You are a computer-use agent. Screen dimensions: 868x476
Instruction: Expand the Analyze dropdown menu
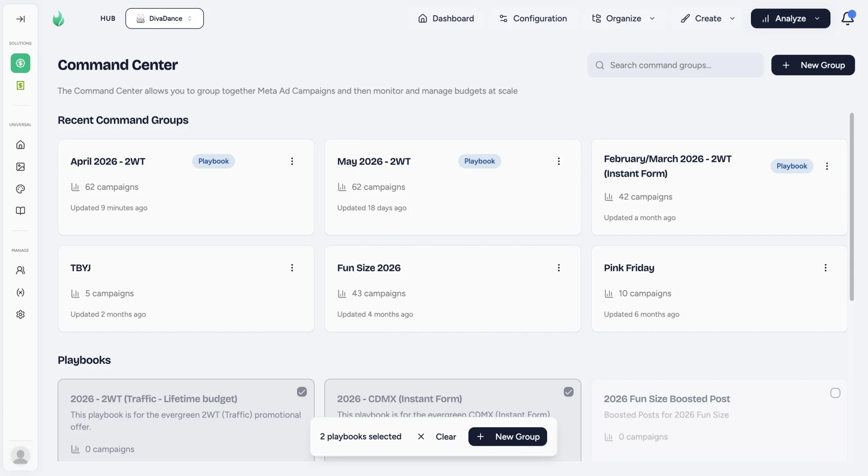point(790,19)
